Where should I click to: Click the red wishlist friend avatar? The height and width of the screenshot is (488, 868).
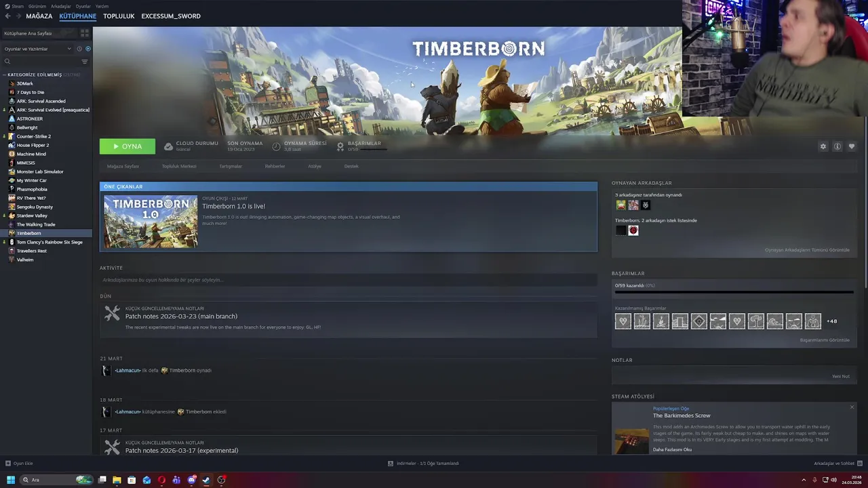pyautogui.click(x=633, y=230)
